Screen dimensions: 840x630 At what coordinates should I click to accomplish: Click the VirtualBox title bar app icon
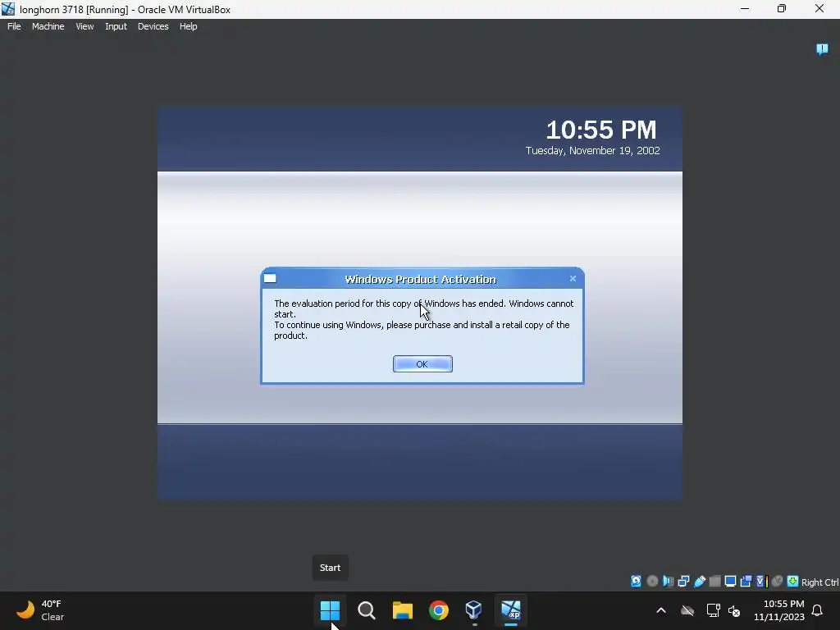pos(8,9)
